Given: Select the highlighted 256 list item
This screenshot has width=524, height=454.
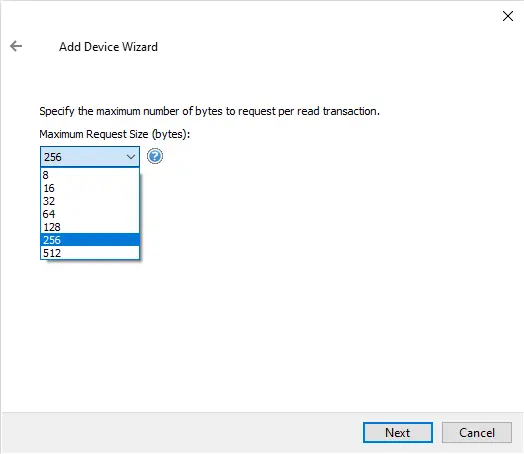Looking at the screenshot, I should [x=90, y=240].
